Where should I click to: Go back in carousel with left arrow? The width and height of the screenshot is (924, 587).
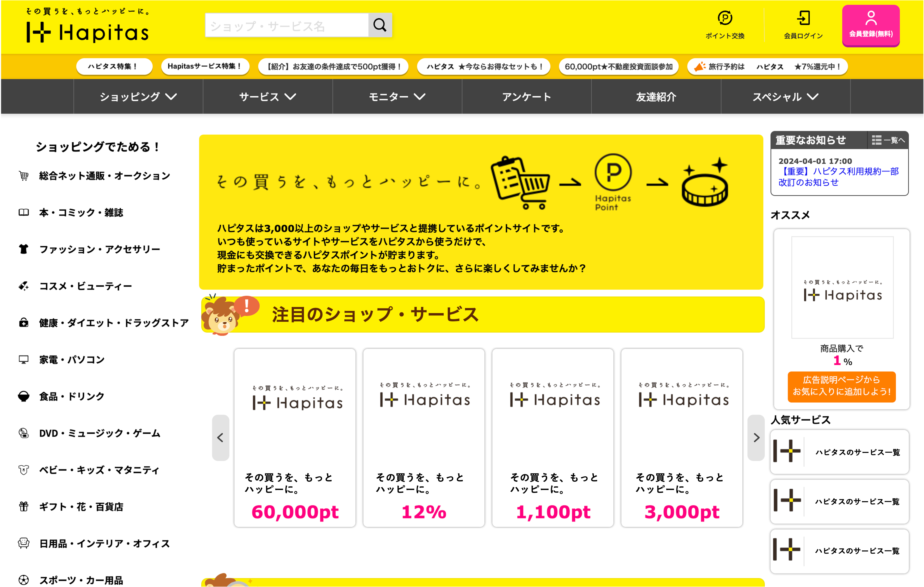[x=221, y=438]
